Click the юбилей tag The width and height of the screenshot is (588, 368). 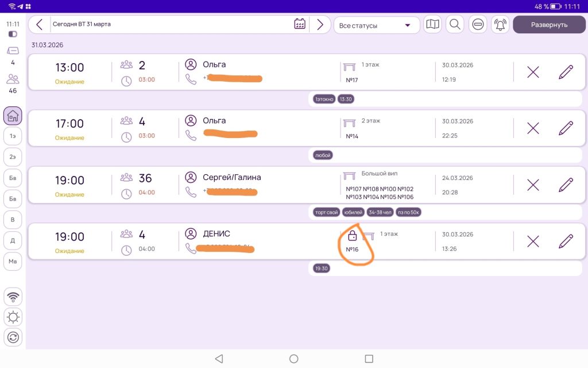[353, 212]
